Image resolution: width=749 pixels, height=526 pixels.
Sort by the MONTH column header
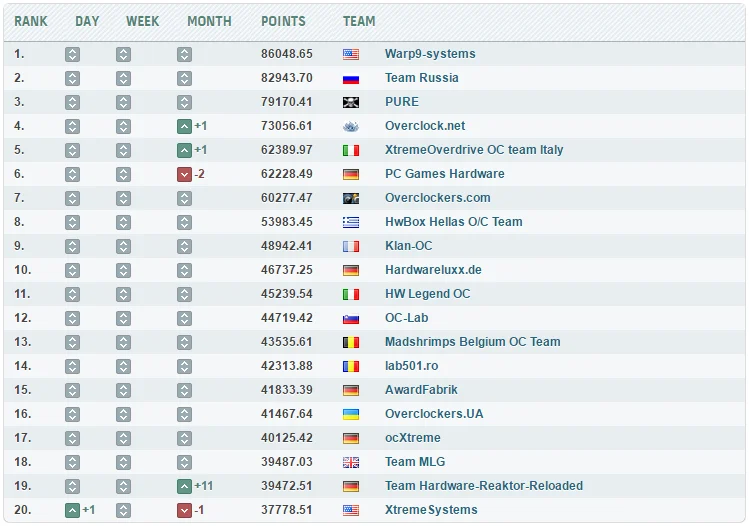click(x=209, y=21)
